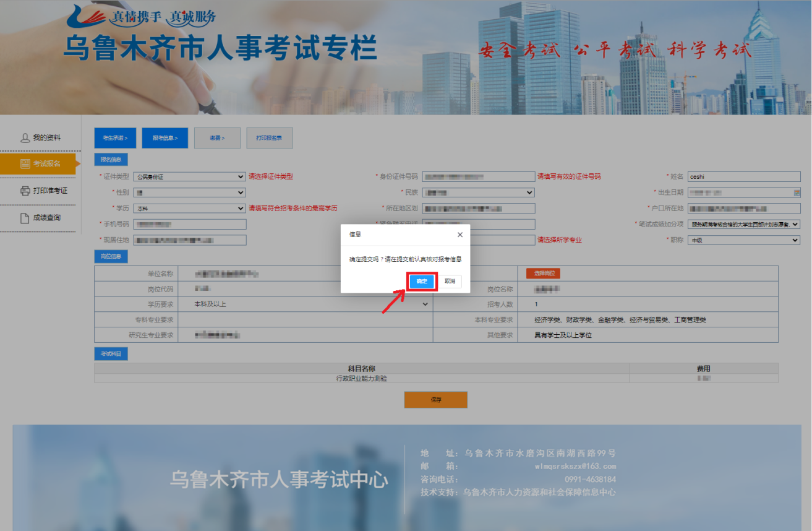This screenshot has width=812, height=531.
Task: Go to the 考生承诺 step tab
Action: pyautogui.click(x=115, y=138)
